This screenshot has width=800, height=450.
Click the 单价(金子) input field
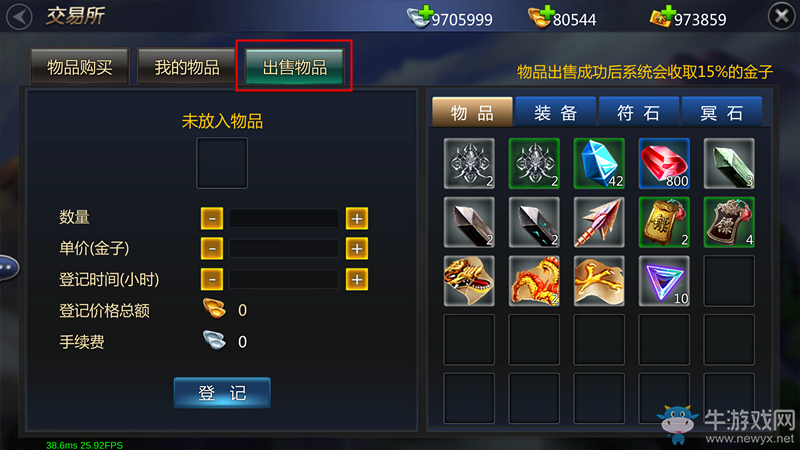[x=284, y=249]
